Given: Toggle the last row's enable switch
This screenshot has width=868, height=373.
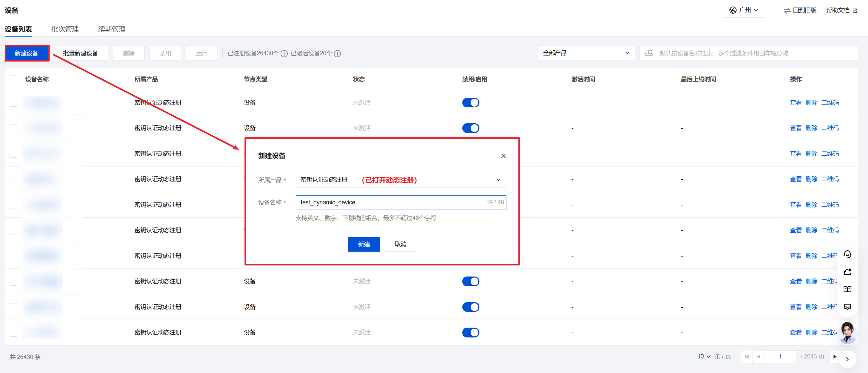Looking at the screenshot, I should point(470,333).
